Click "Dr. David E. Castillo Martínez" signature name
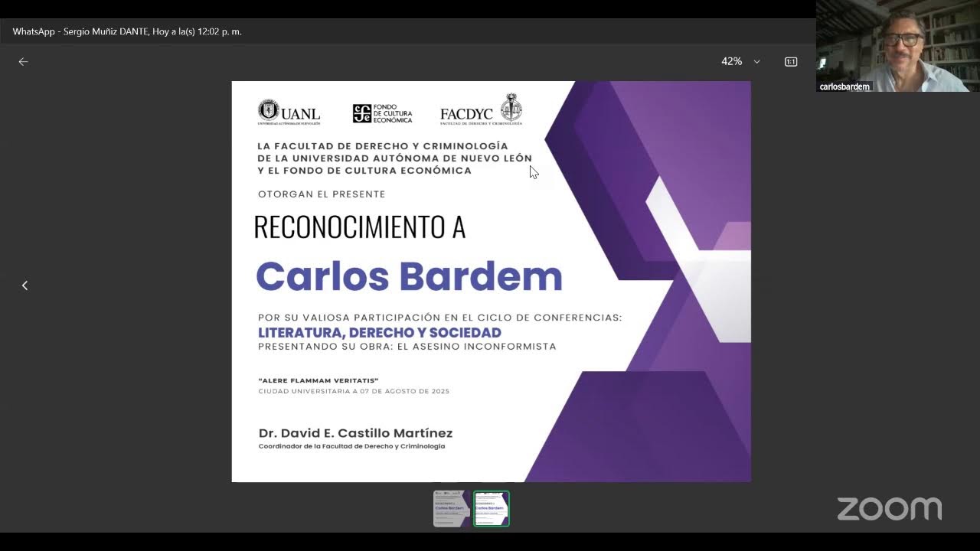 (355, 433)
